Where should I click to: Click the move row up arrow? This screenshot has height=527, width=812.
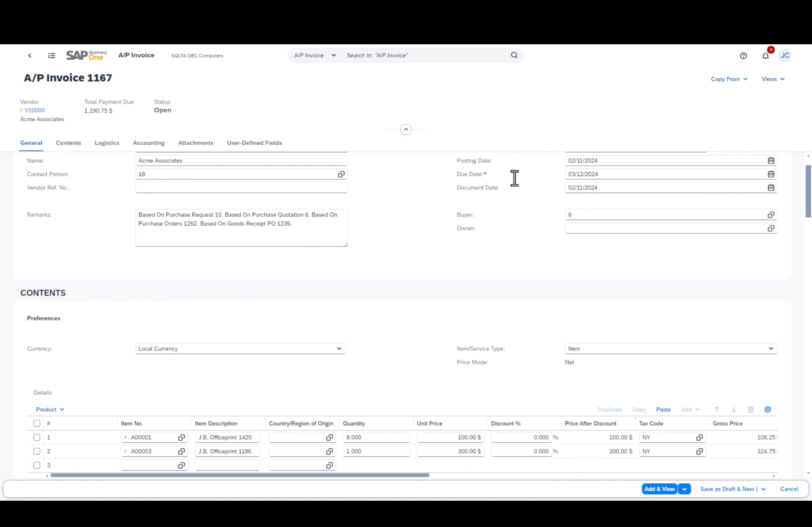point(717,409)
